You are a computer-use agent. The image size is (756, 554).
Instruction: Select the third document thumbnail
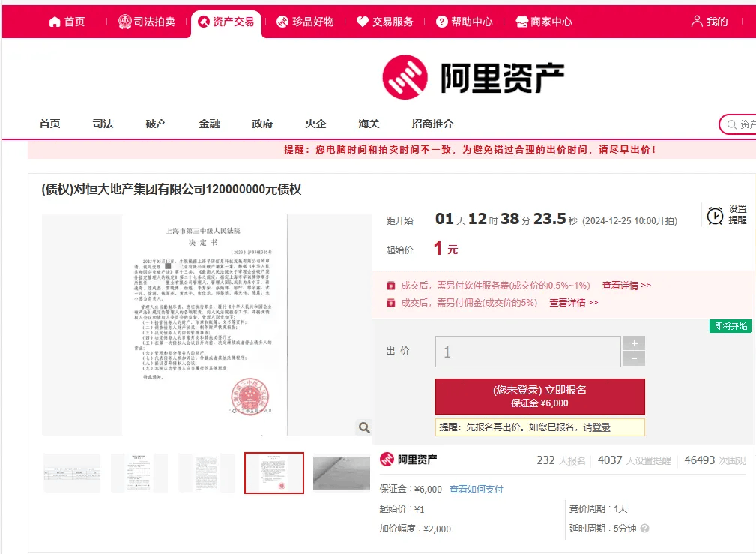pos(206,473)
